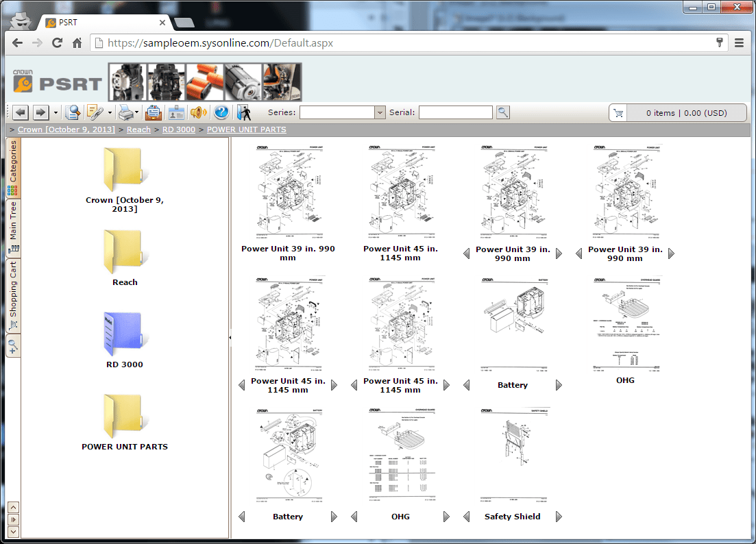
Task: Click next arrow beside third-row Battery
Action: coord(334,517)
